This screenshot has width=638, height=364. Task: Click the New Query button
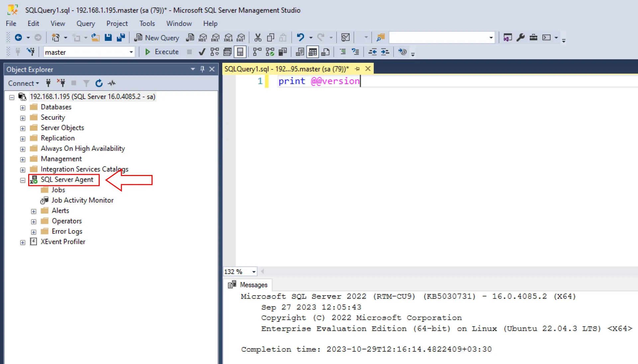[x=157, y=38]
